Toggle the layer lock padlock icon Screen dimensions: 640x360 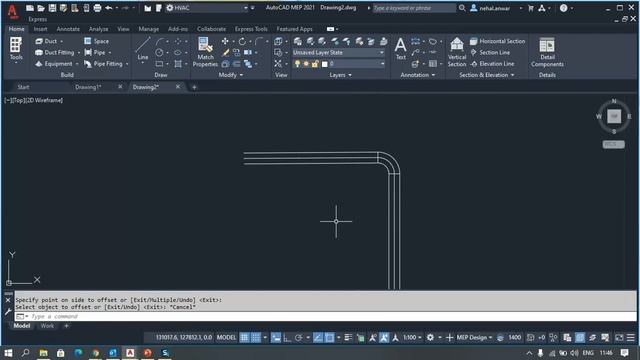click(x=315, y=64)
